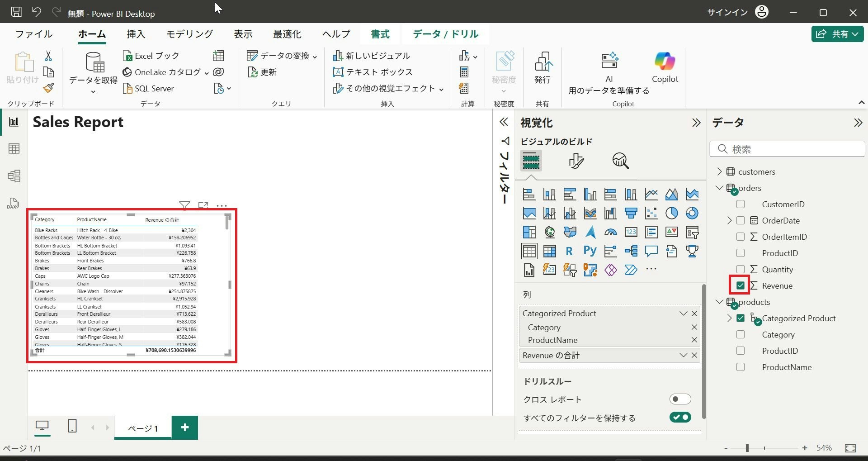Expand the OrderDate hierarchy

(x=729, y=220)
